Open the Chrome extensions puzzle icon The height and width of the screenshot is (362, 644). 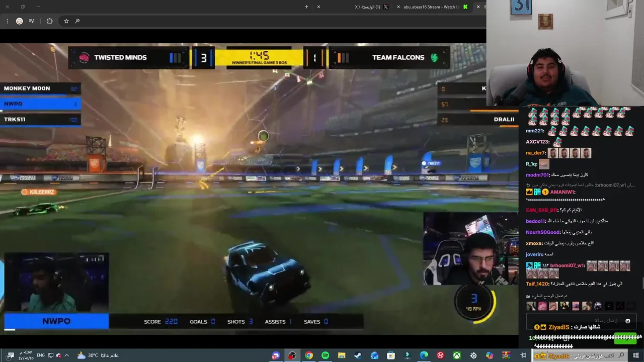[x=49, y=21]
